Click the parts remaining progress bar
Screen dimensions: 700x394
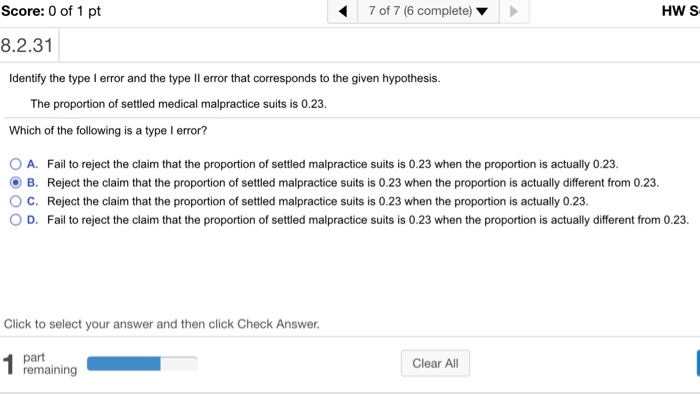point(142,364)
